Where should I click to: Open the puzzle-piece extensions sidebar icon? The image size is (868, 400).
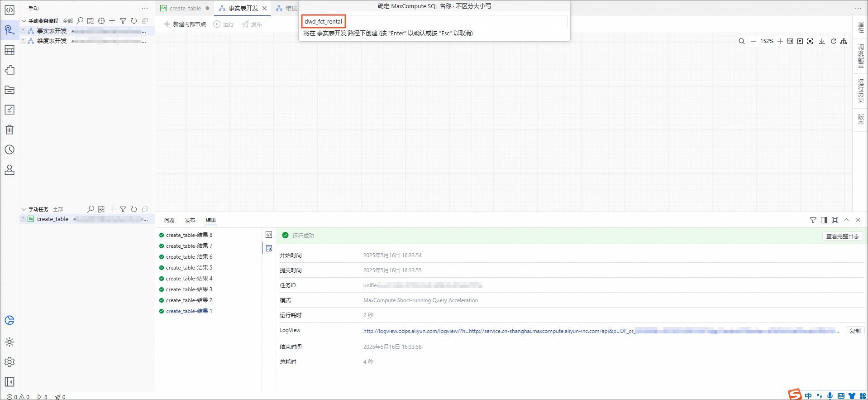[x=10, y=70]
